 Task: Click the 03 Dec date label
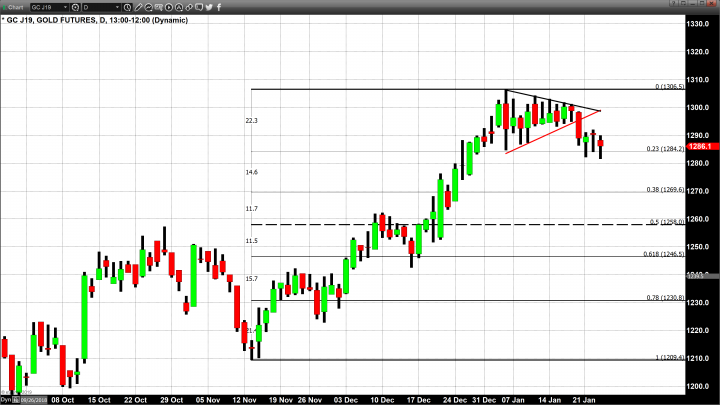(x=346, y=400)
